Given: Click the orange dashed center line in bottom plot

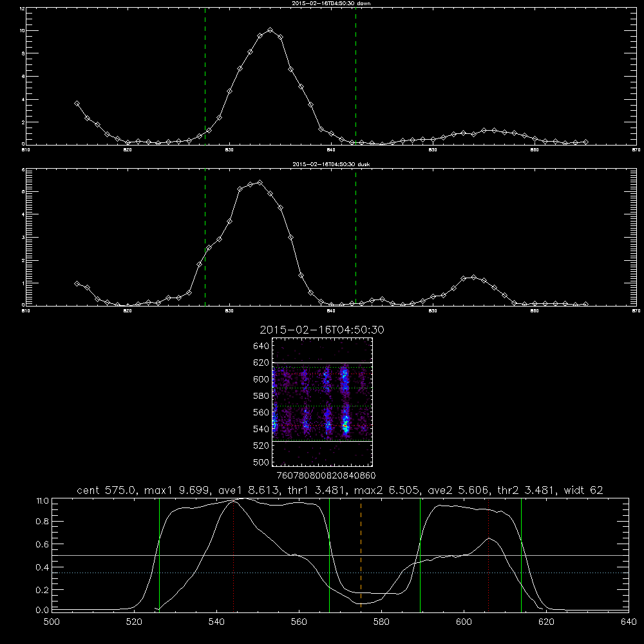Looking at the screenshot, I should (x=361, y=555).
